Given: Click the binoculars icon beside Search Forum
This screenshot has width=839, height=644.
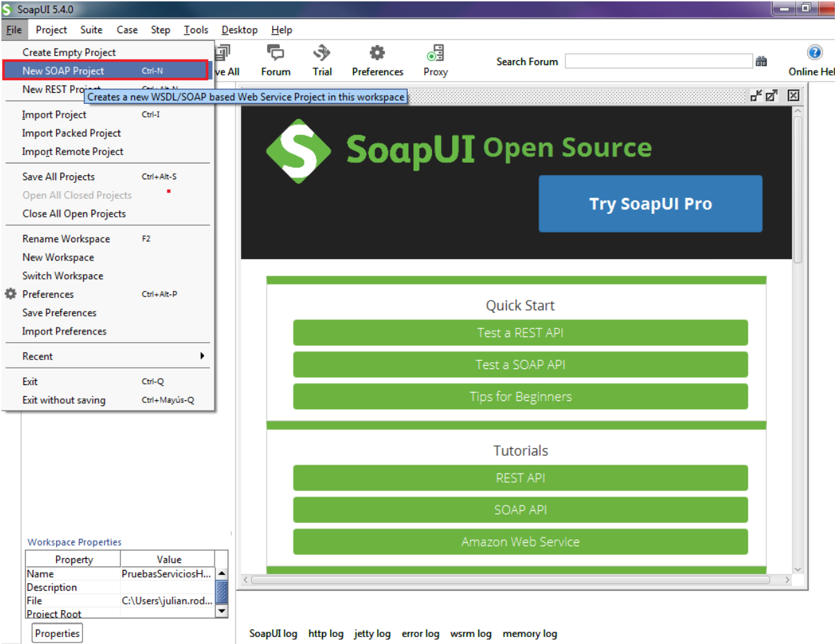Looking at the screenshot, I should [761, 61].
